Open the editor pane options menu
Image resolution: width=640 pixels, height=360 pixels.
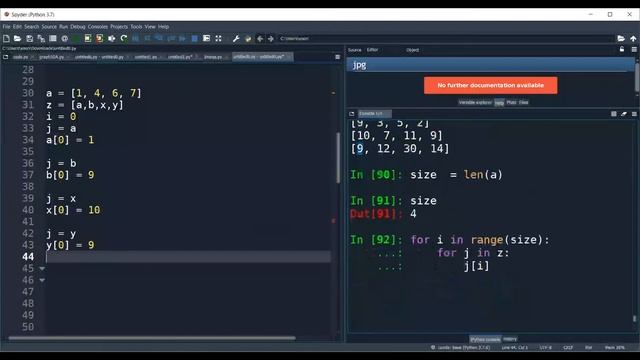338,57
